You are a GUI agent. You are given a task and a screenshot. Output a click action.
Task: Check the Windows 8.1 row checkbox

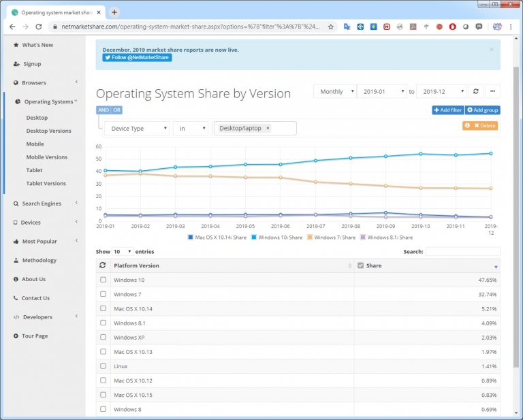pyautogui.click(x=103, y=323)
